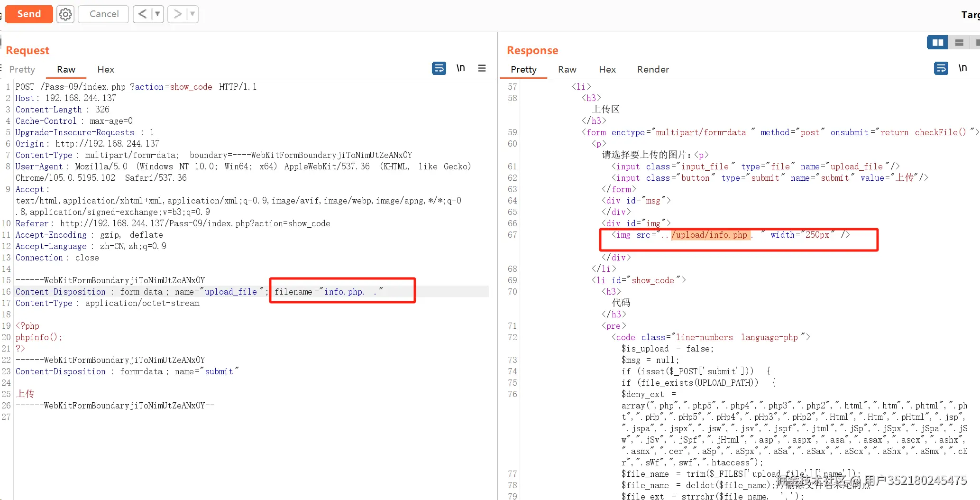Click the <?php opening tag line
This screenshot has width=980, height=500.
coord(27,326)
